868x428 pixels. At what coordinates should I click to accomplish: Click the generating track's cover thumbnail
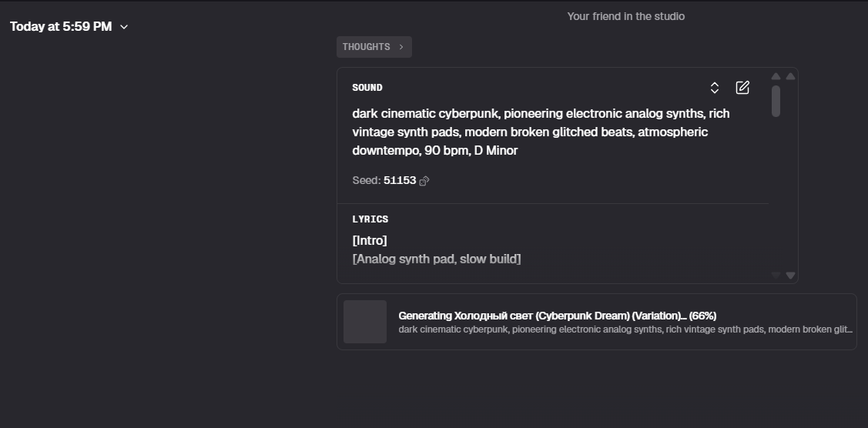tap(365, 322)
